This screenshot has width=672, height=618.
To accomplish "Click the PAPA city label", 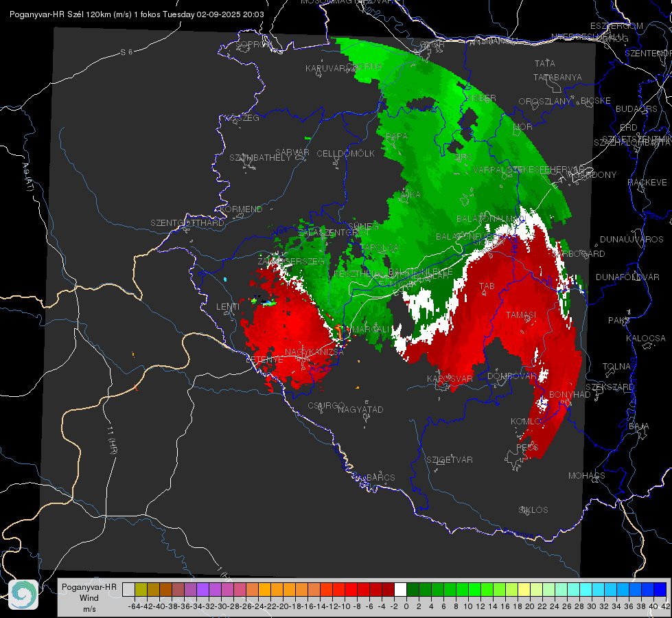I will point(397,136).
